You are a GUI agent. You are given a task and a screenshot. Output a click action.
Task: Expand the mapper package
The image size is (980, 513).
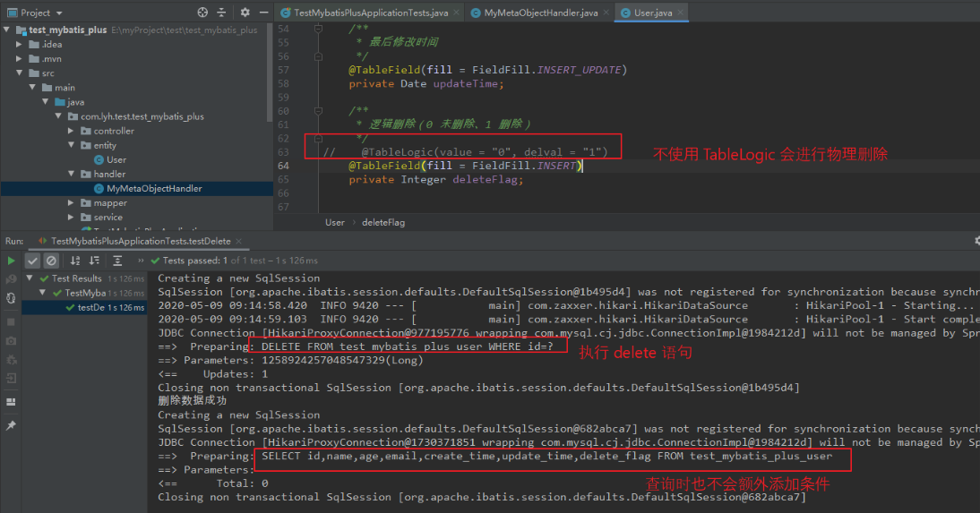click(x=71, y=202)
